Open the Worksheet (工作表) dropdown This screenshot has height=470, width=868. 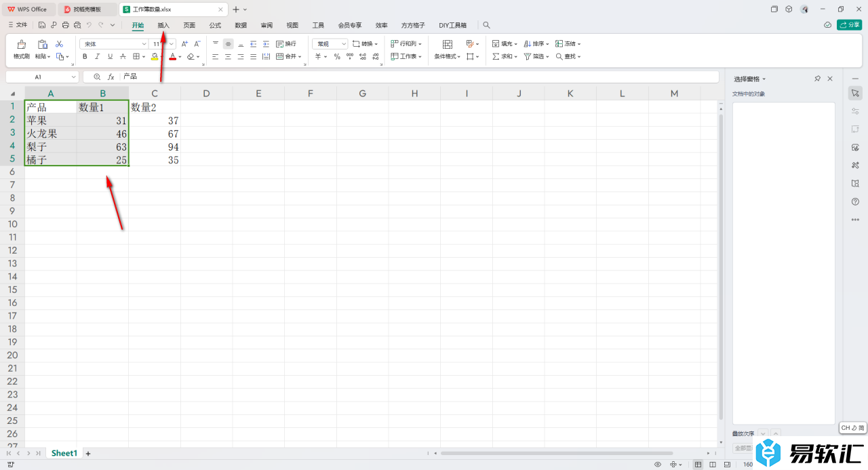(x=407, y=57)
